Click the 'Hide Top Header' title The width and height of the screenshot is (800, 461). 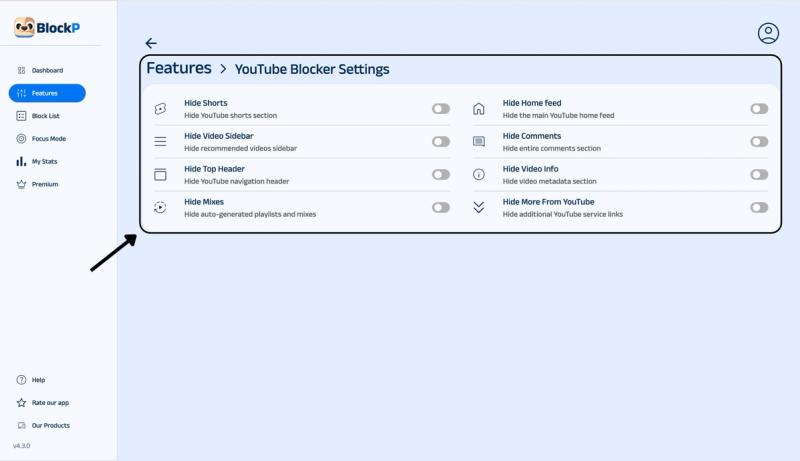pos(214,169)
